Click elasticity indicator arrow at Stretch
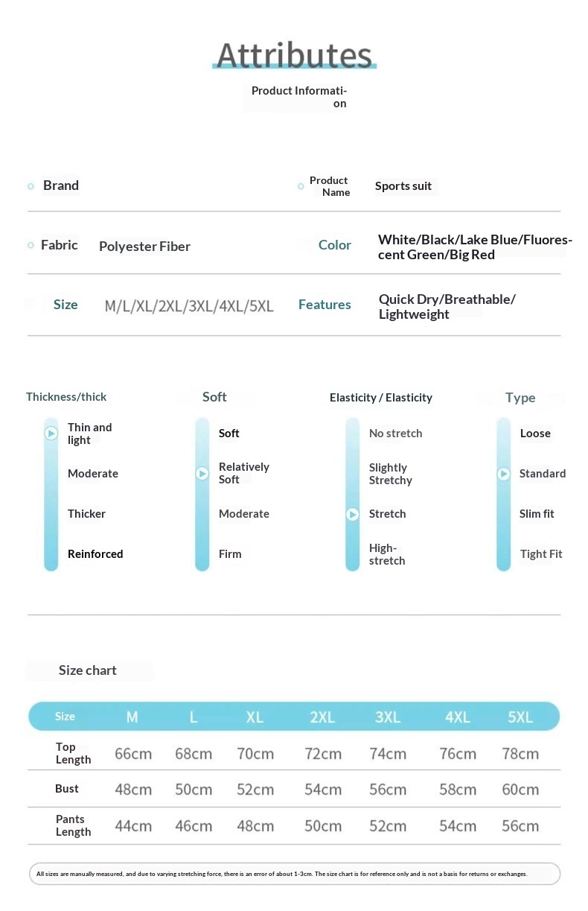The width and height of the screenshot is (588, 911). [353, 514]
